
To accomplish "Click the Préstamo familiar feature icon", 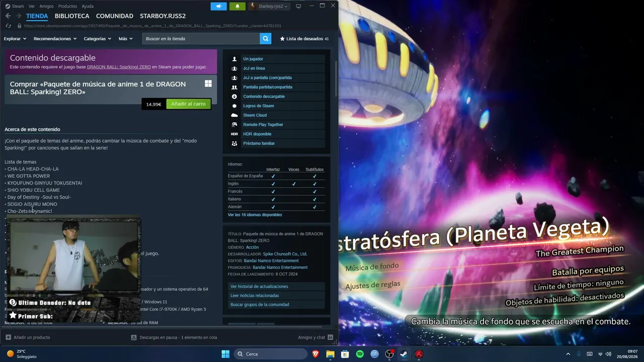I will click(234, 143).
